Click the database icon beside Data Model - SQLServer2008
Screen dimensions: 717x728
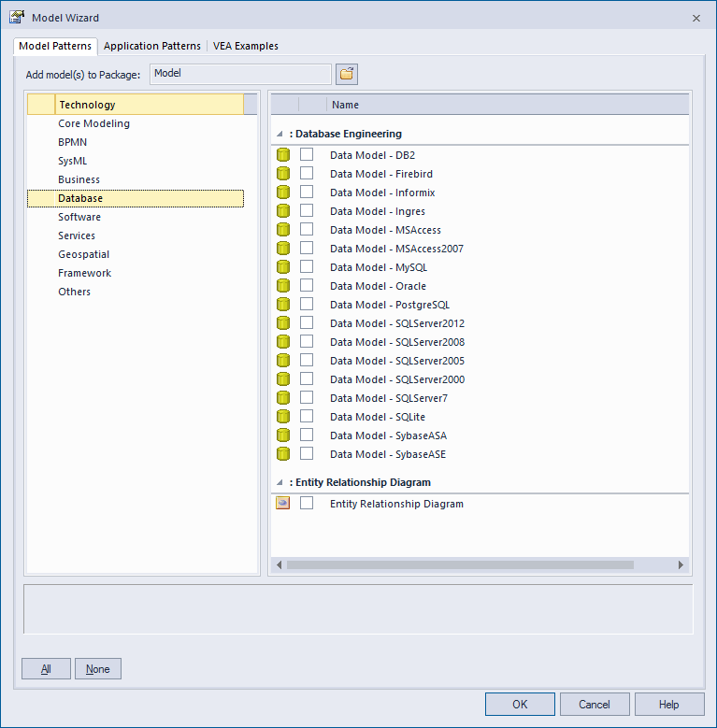coord(283,341)
